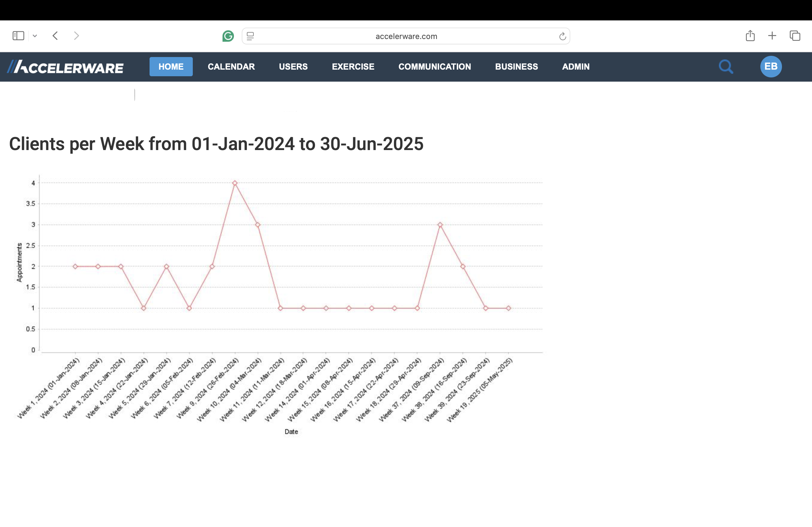Click the Safari sidebar toggle icon
Screen dimensions: 812x527
click(x=18, y=36)
